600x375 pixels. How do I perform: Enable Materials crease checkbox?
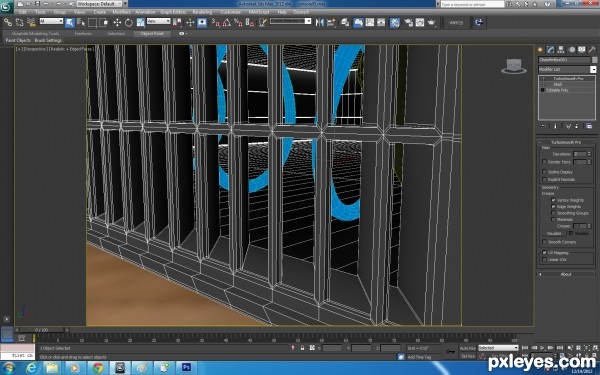553,220
